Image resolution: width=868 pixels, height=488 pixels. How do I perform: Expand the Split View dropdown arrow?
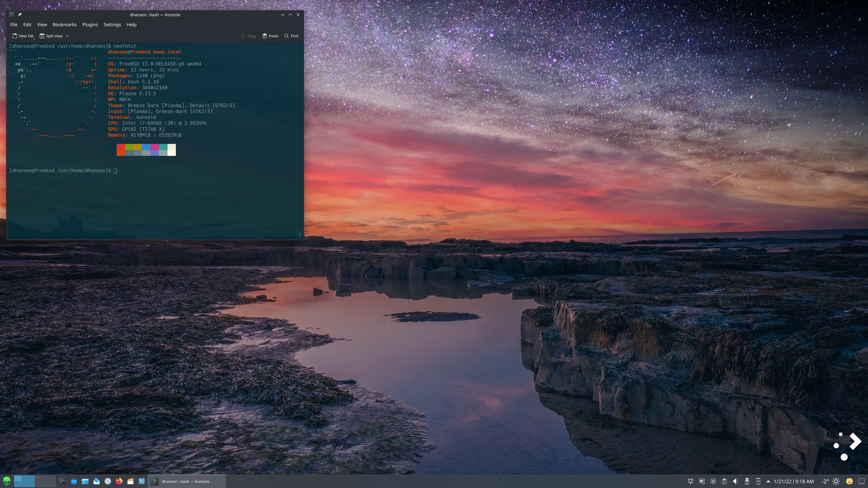pos(67,36)
